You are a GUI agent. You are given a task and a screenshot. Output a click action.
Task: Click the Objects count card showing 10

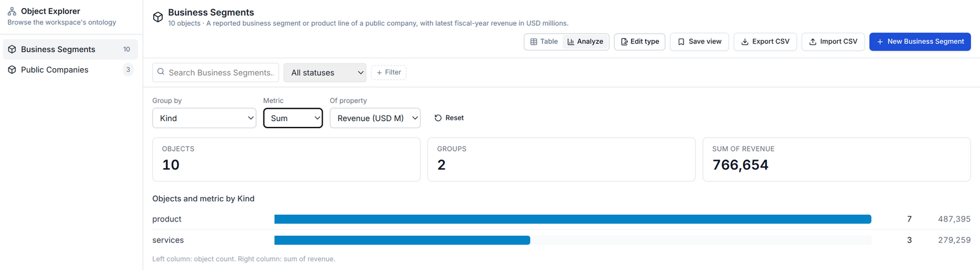point(286,160)
